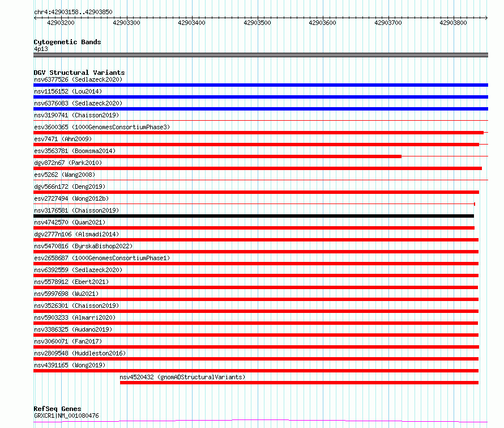Open the GRXCR1|NM_001080476 gene label
Image resolution: width=504 pixels, height=428 pixels.
click(x=66, y=416)
